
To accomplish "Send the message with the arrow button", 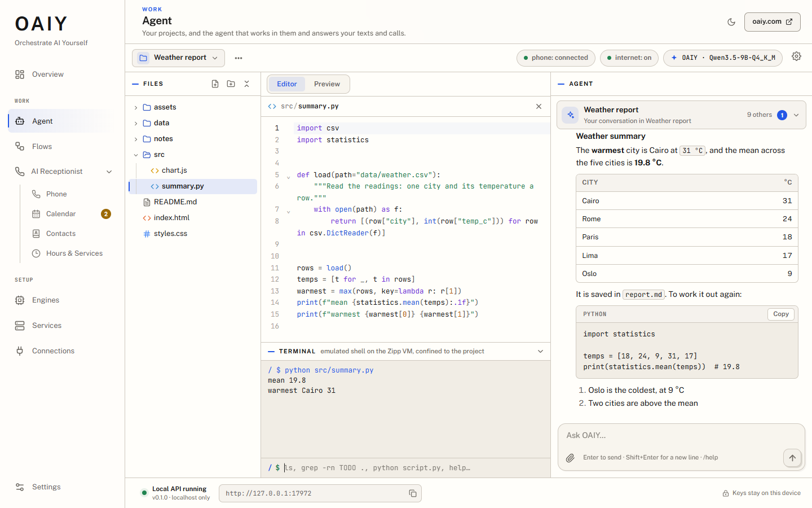I will tap(792, 458).
